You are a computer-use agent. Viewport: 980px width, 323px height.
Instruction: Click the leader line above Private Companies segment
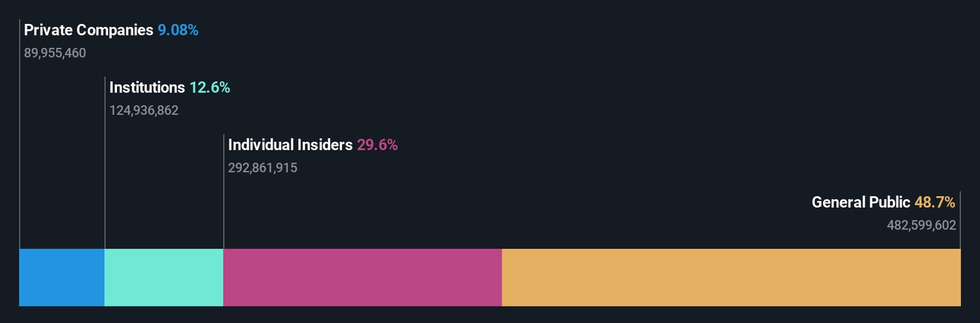tap(20, 134)
